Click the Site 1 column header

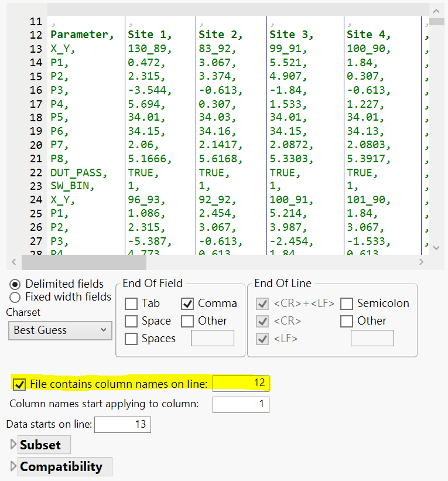point(150,35)
